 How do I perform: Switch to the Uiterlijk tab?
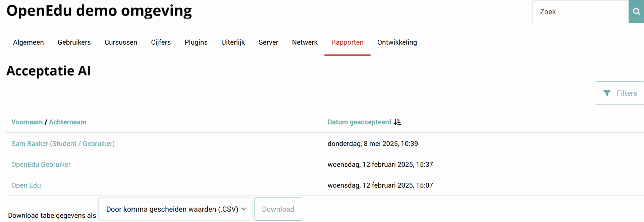tap(233, 42)
